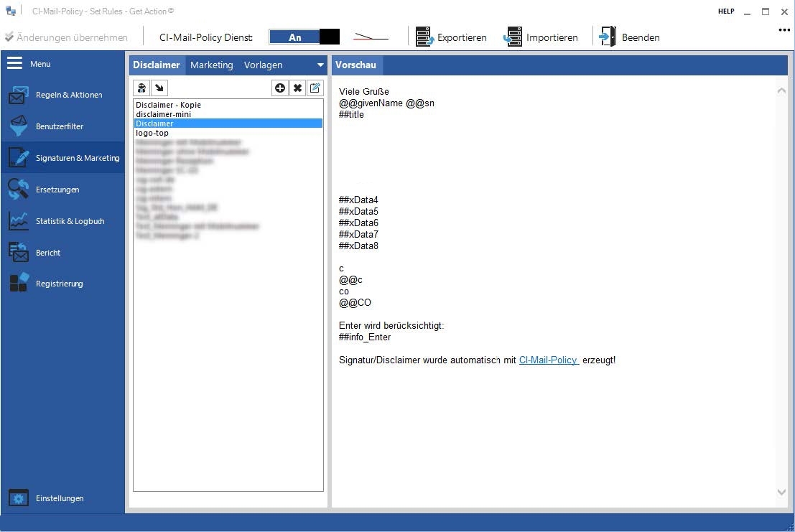Click '##info_Enter' placeholder in preview
The image size is (795, 532).
[365, 337]
